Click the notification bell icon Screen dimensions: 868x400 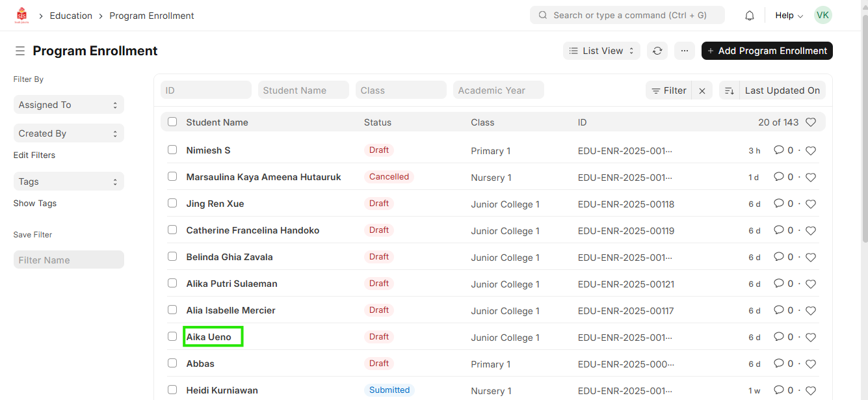pyautogui.click(x=750, y=16)
